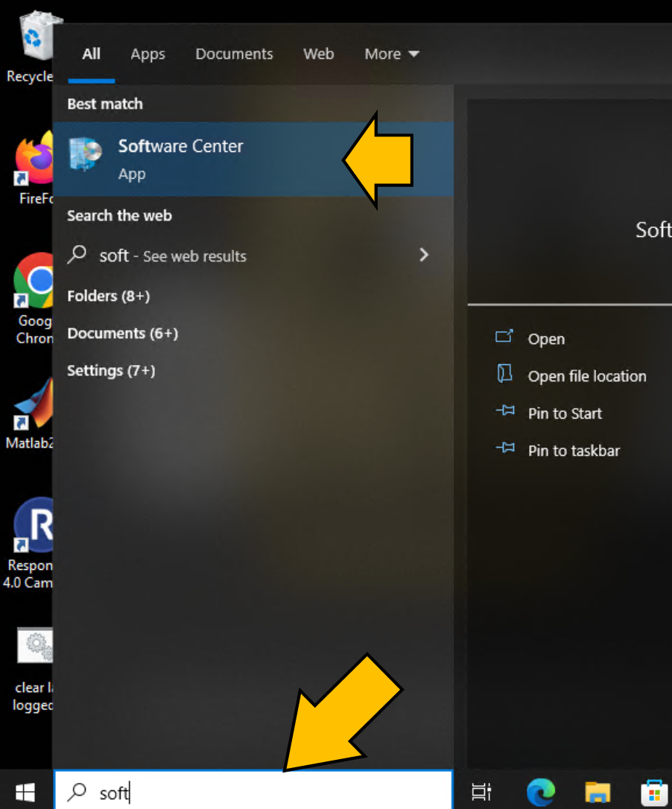The width and height of the screenshot is (672, 809).
Task: Click the Task View taskbar icon
Action: (481, 792)
